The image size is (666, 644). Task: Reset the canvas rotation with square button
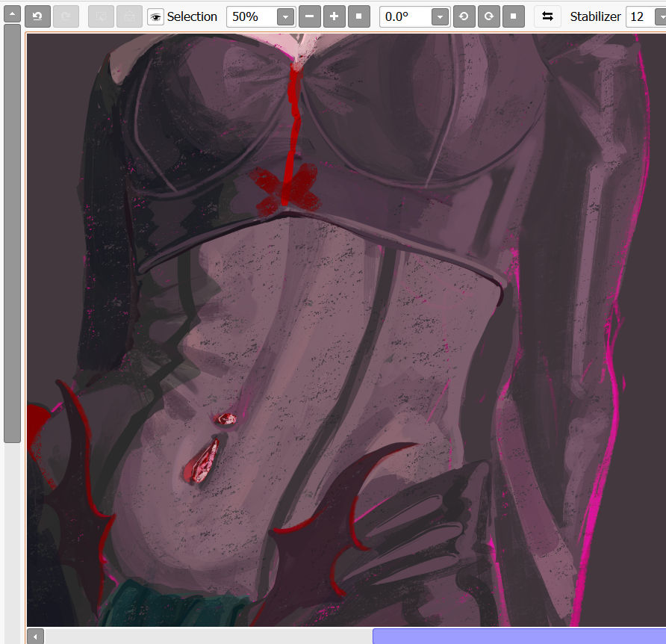[x=514, y=16]
